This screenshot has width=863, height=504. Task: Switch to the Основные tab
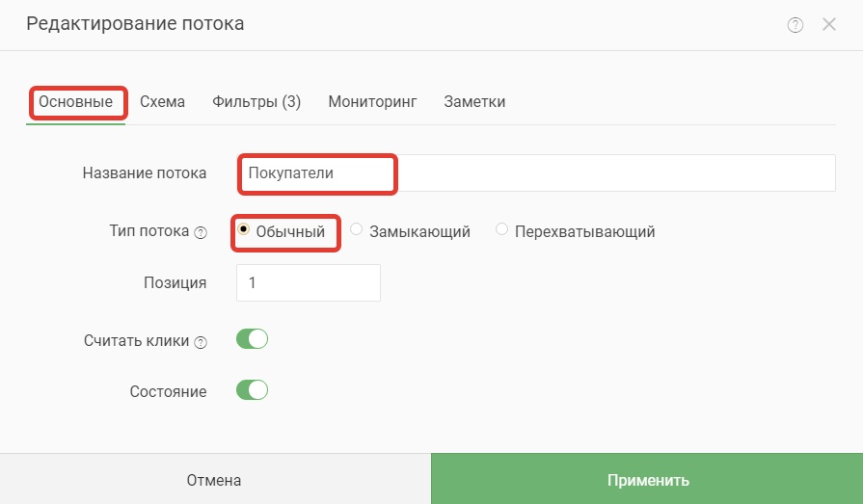click(75, 102)
